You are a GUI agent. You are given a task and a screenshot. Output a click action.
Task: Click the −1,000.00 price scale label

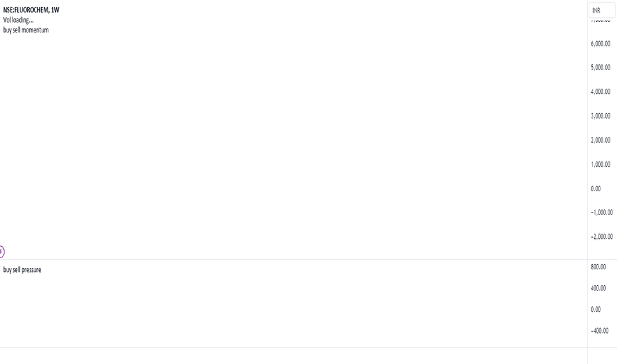pos(602,212)
